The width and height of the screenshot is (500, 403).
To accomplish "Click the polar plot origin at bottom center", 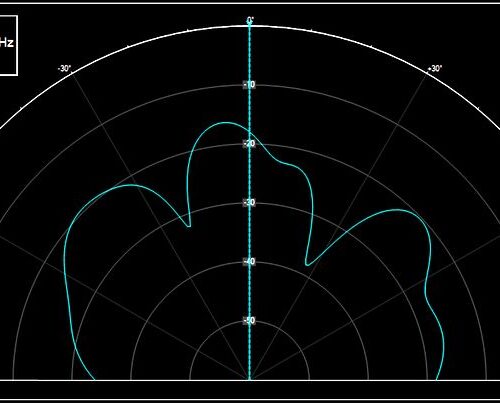I will pos(250,379).
